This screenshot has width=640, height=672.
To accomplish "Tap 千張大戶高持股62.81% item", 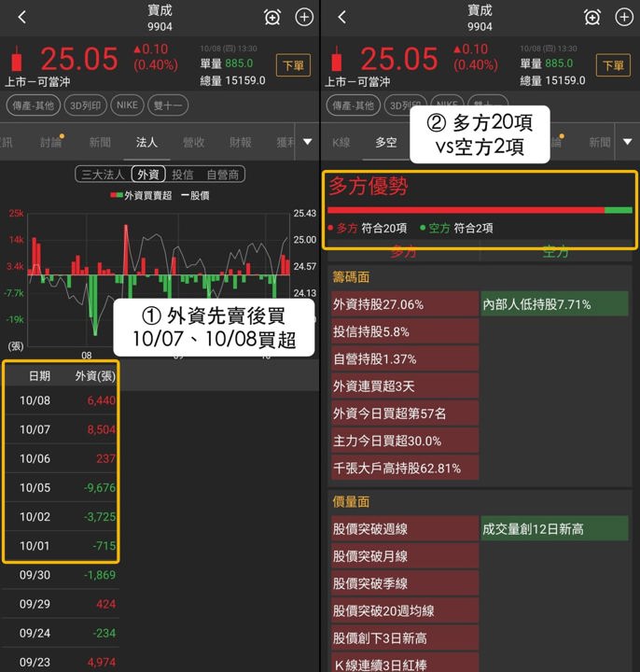I will coord(404,468).
